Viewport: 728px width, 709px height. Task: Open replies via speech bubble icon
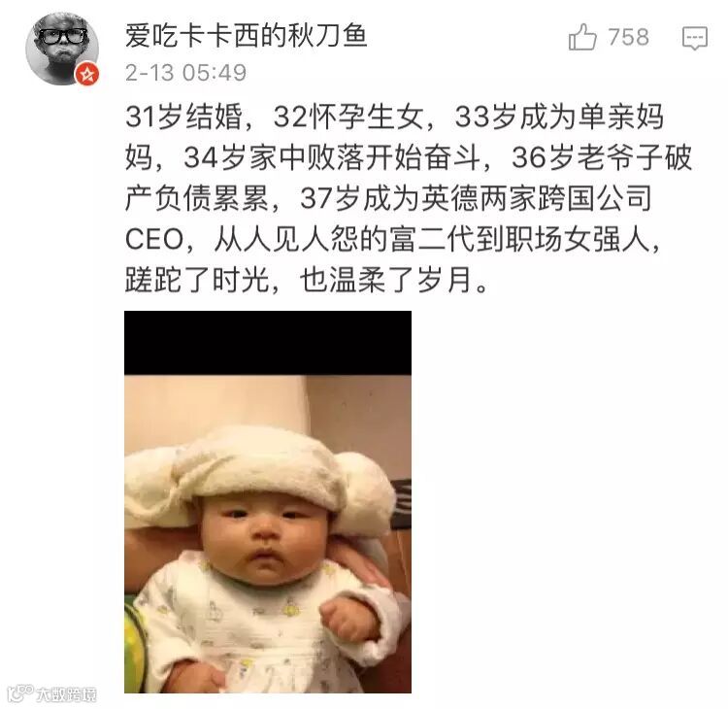click(695, 38)
